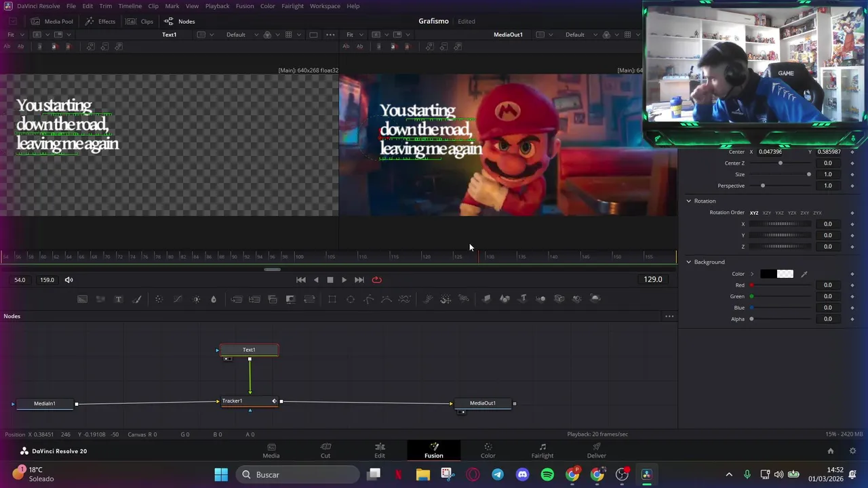Add a Polygon mask from the toolbar
Viewport: 868px width, 488px height.
point(369,299)
